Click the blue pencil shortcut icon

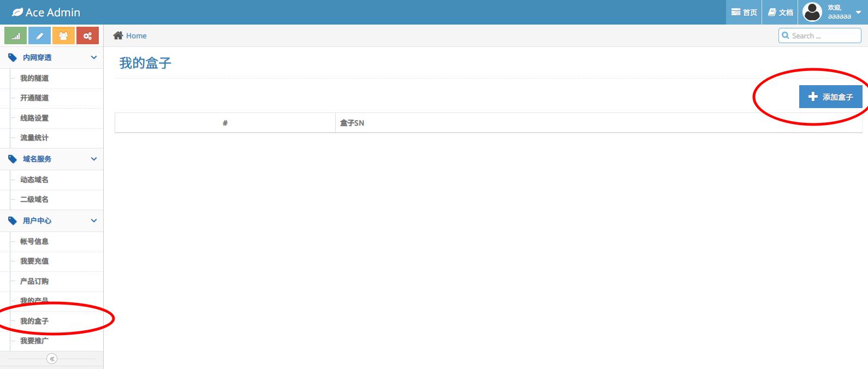[x=40, y=36]
